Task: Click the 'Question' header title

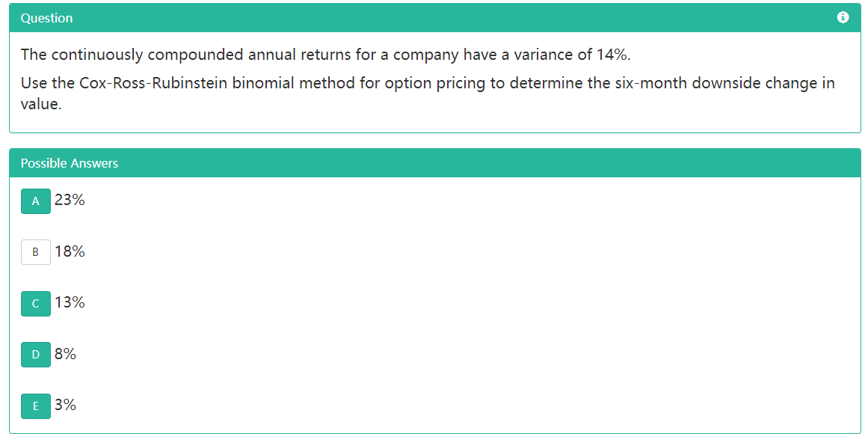Action: [x=47, y=18]
